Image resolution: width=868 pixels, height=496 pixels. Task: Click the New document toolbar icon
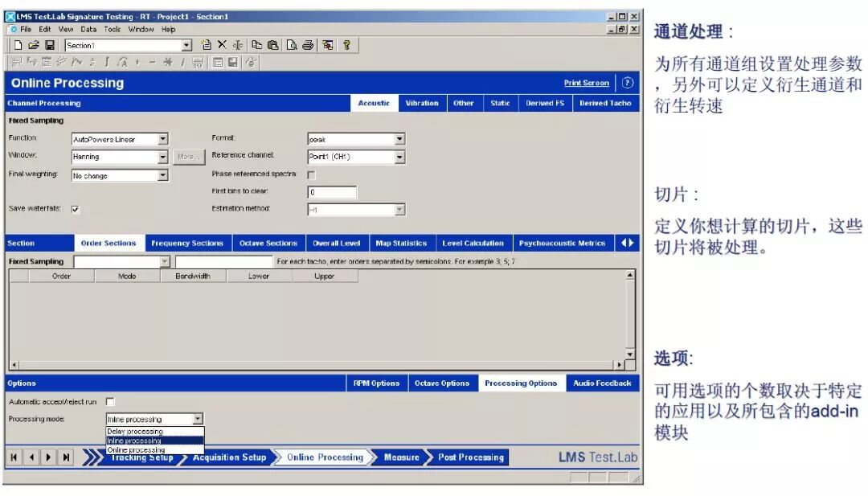click(18, 45)
